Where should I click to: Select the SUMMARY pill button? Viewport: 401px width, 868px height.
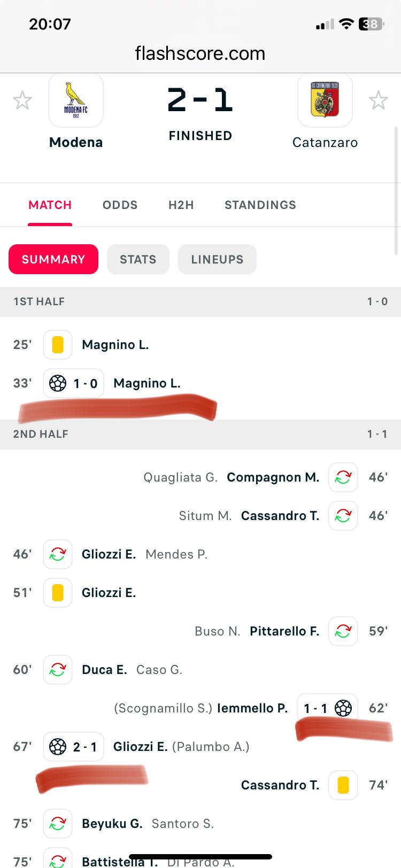(53, 259)
